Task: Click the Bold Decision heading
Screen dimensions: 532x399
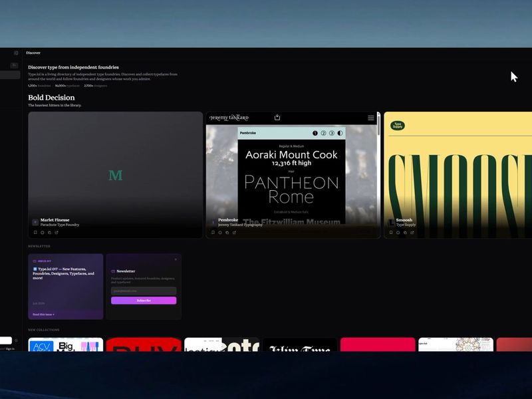Action: pyautogui.click(x=51, y=98)
